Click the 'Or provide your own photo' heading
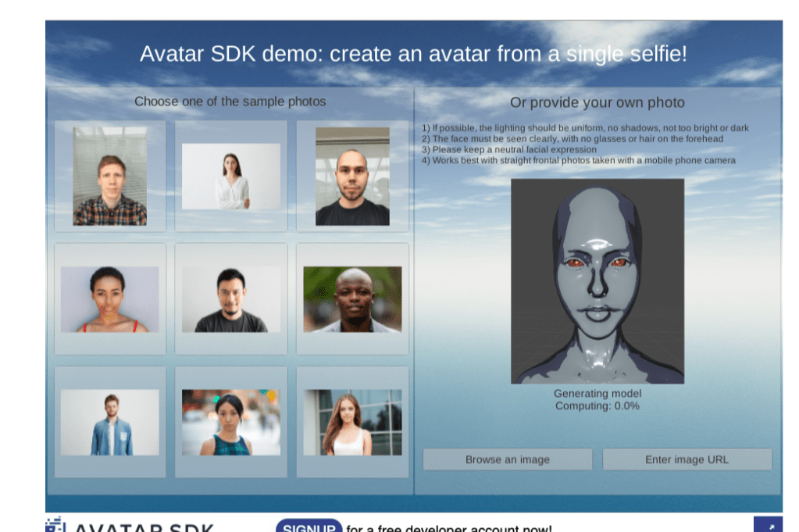The image size is (799, 532). (597, 102)
